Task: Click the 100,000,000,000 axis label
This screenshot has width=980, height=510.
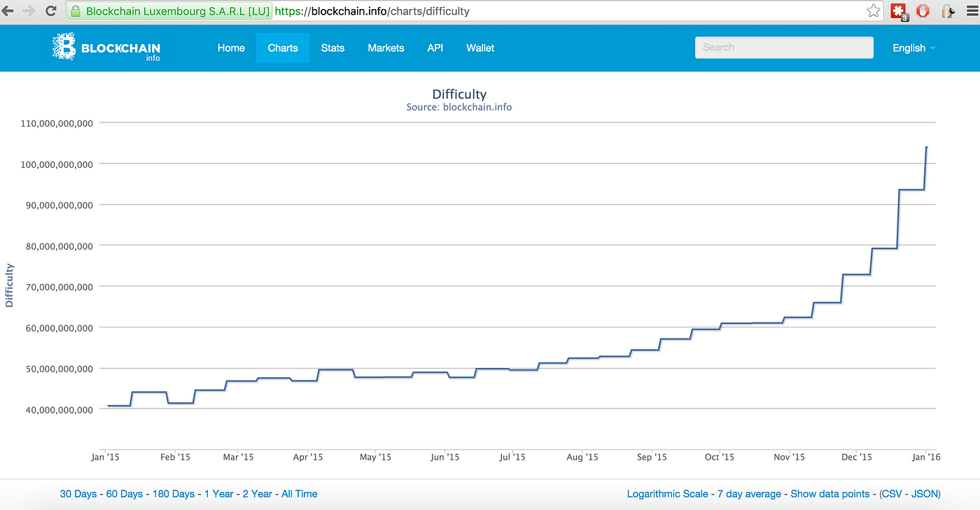Action: tap(57, 164)
